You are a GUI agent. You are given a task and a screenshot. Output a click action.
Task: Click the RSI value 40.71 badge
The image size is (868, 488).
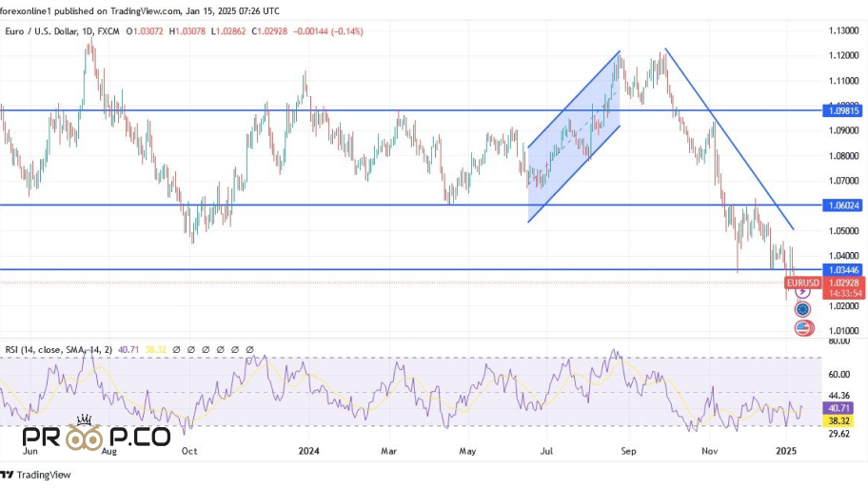[x=839, y=408]
